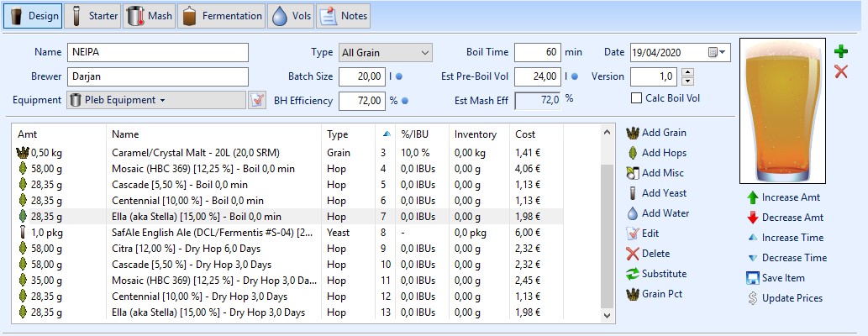The height and width of the screenshot is (336, 868).
Task: Click the beer glass color preview
Action: click(782, 111)
